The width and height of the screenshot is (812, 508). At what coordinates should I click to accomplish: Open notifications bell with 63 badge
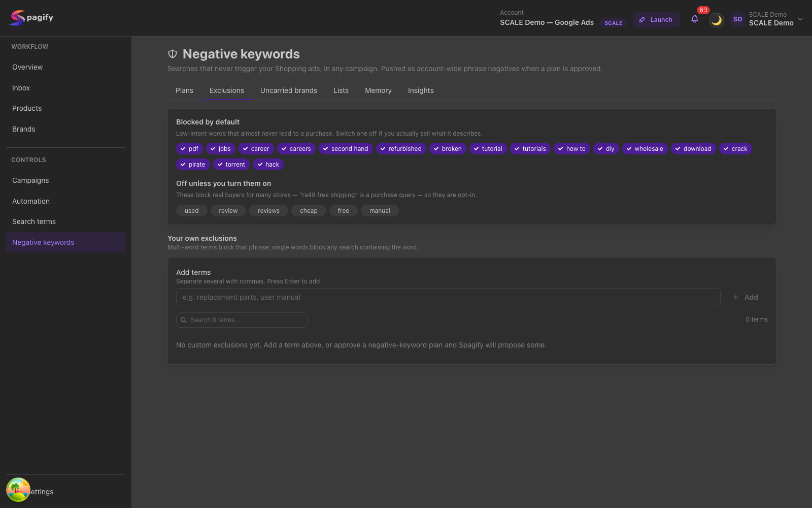[x=695, y=19]
